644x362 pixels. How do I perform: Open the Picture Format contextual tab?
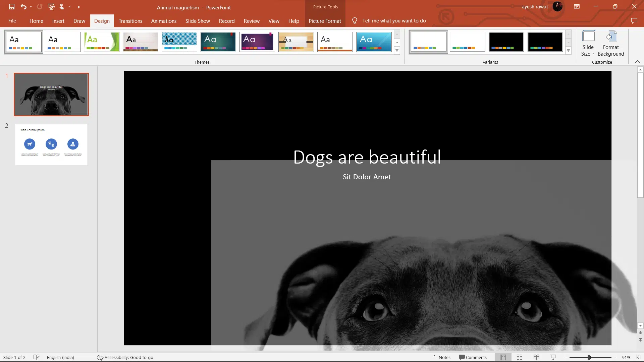point(325,21)
